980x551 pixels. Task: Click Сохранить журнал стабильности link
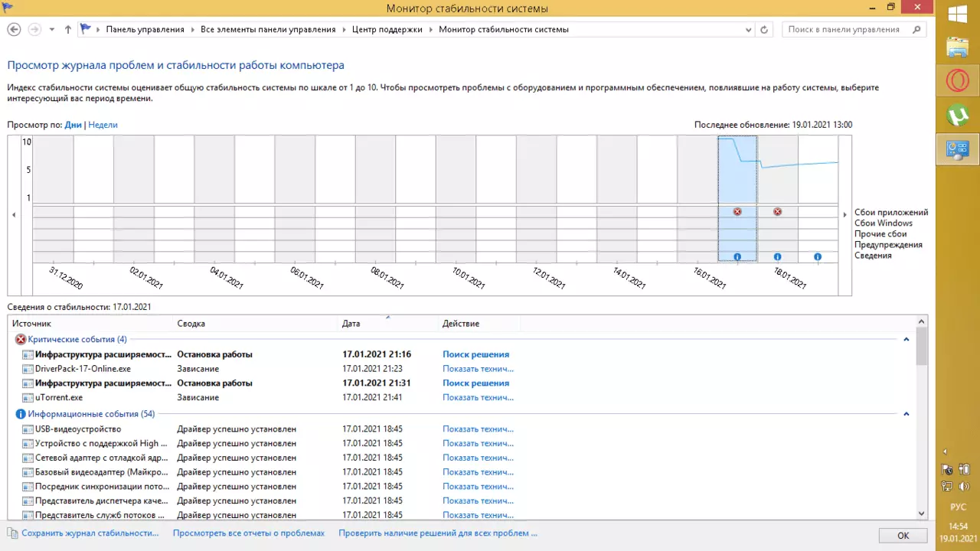point(90,533)
